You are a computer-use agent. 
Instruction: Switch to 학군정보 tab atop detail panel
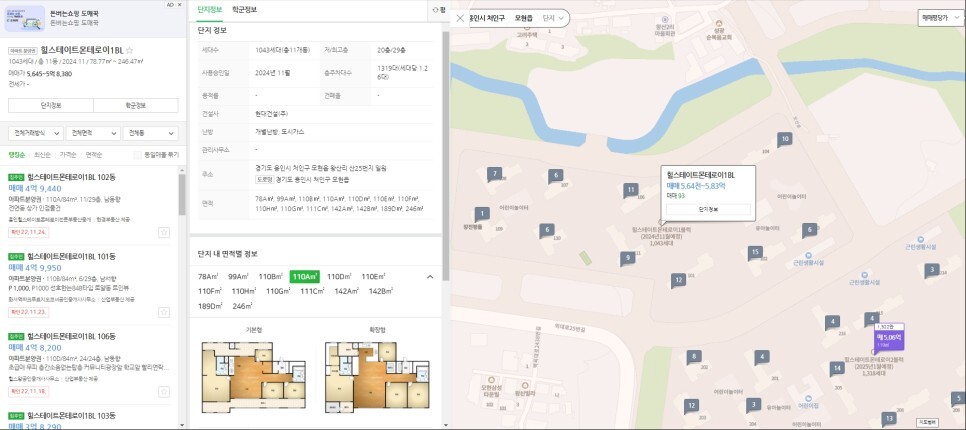click(x=245, y=9)
